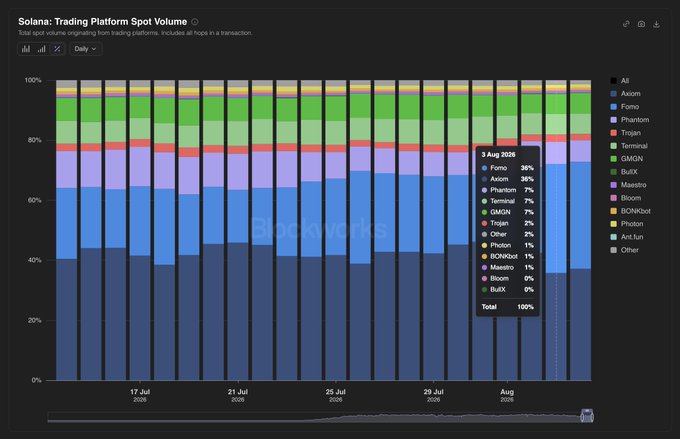Click the '80%' y-axis label
680x439 pixels.
click(x=35, y=140)
